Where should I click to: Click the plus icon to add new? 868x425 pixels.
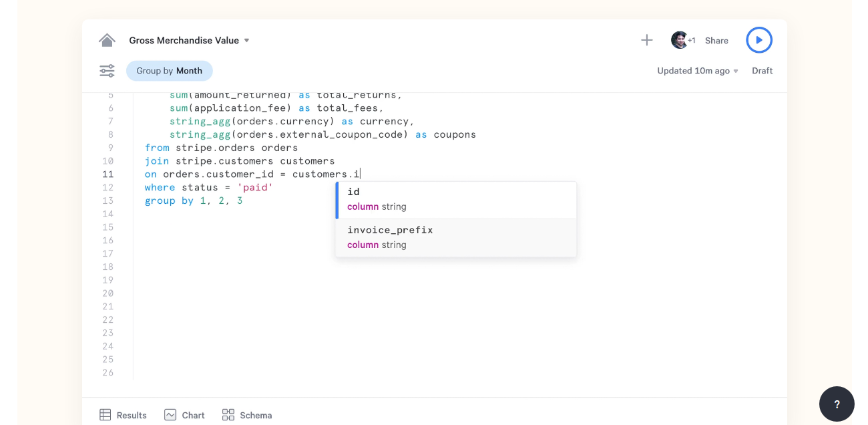point(646,41)
